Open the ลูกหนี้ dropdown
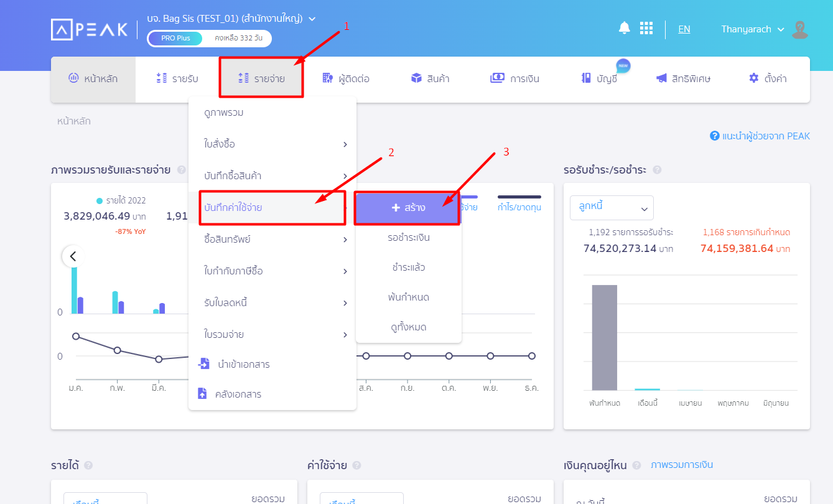833x504 pixels. pyautogui.click(x=612, y=207)
